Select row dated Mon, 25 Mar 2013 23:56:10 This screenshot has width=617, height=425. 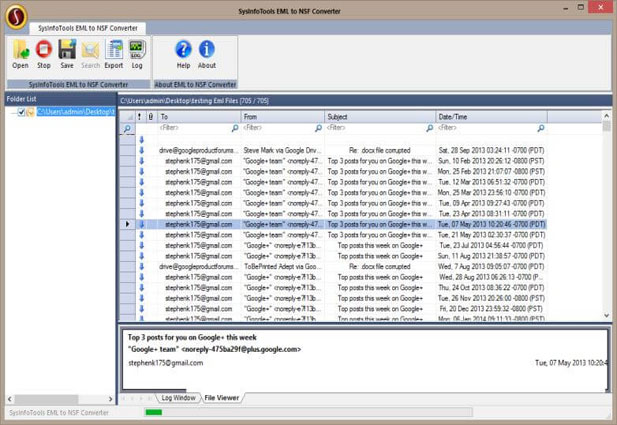tap(333, 192)
